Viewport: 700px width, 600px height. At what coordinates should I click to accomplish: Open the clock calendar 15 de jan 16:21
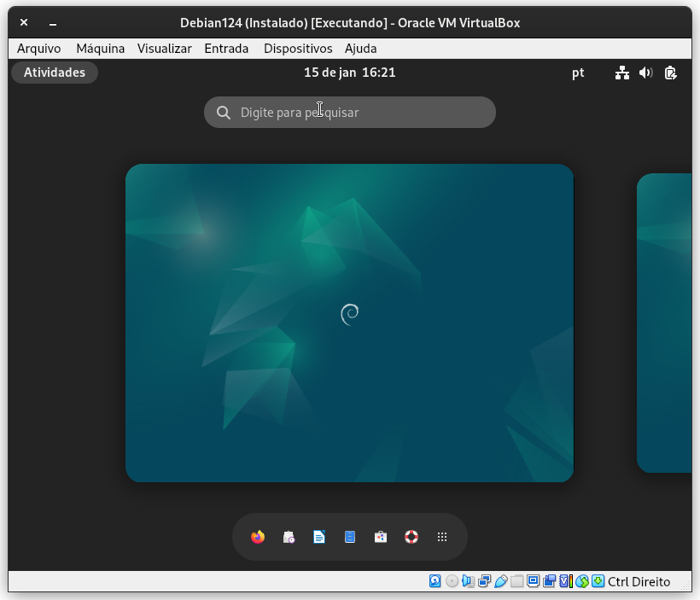349,73
